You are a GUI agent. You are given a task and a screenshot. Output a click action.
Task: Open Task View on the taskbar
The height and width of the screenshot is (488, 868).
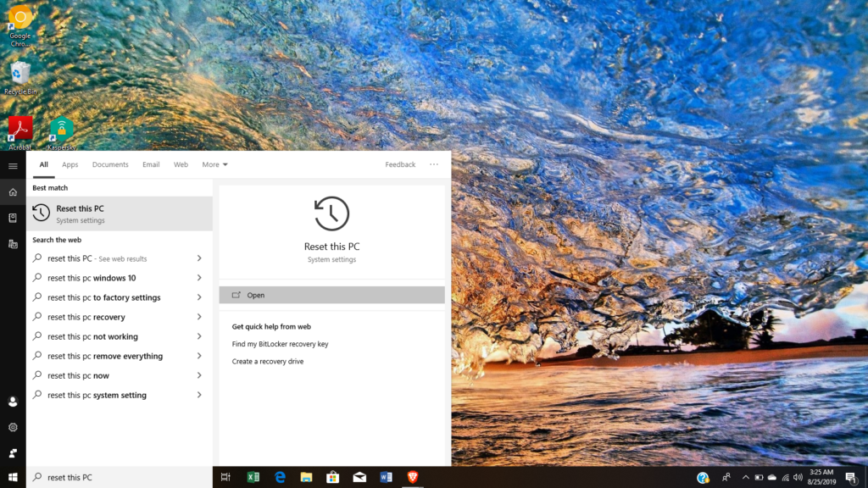point(225,477)
